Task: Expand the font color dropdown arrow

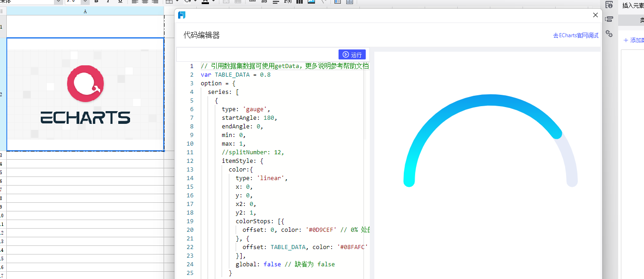Action: click(213, 1)
